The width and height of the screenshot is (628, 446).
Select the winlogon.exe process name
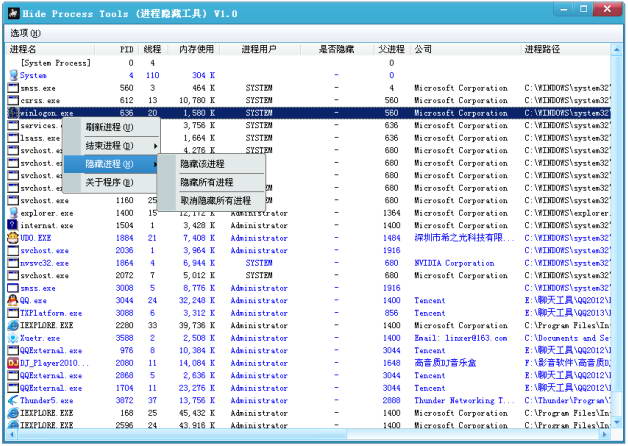coord(46,113)
